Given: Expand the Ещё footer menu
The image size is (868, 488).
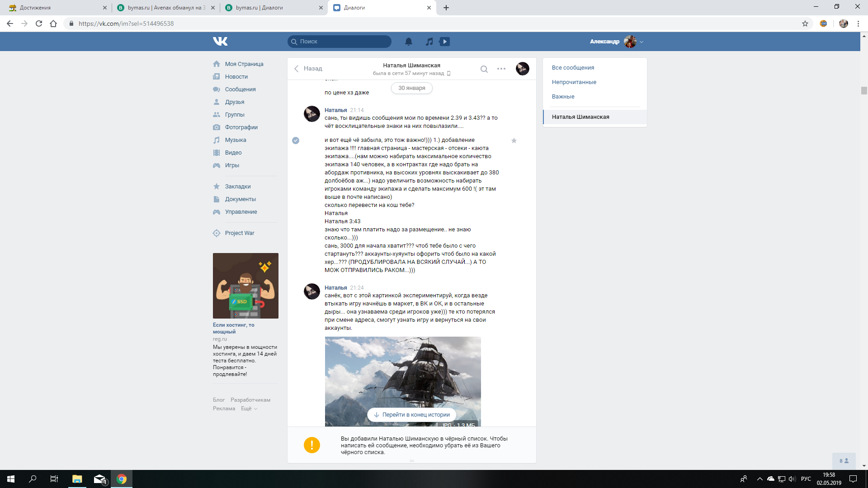Looking at the screenshot, I should click(249, 408).
